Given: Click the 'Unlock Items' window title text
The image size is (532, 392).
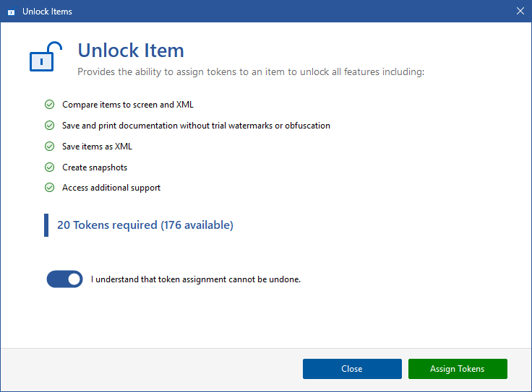Looking at the screenshot, I should pos(47,12).
